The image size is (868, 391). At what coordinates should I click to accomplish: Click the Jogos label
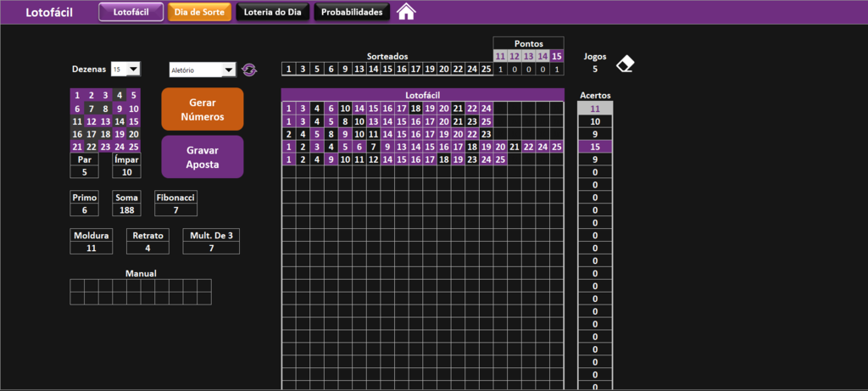coord(595,57)
